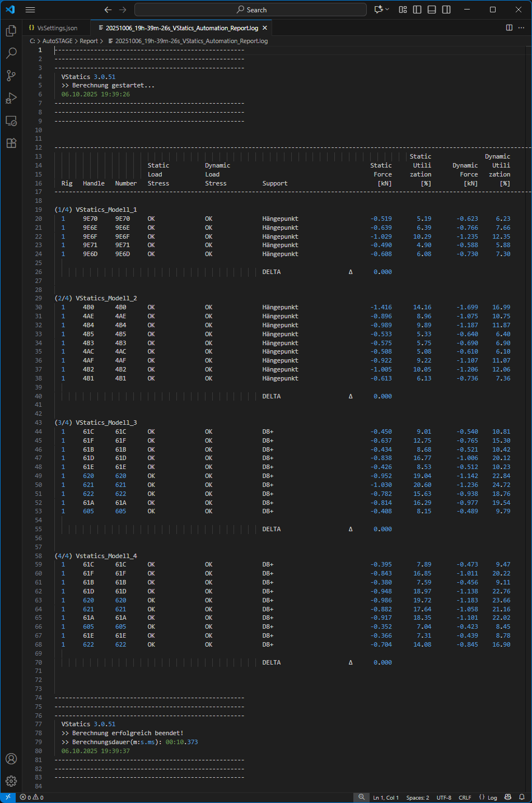Viewport: 532px width, 803px height.
Task: Open the Run and Debug view
Action: pyautogui.click(x=11, y=98)
